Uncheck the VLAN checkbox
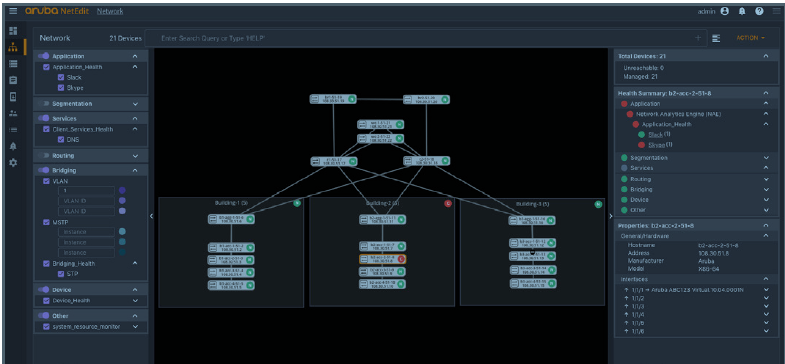 point(47,181)
